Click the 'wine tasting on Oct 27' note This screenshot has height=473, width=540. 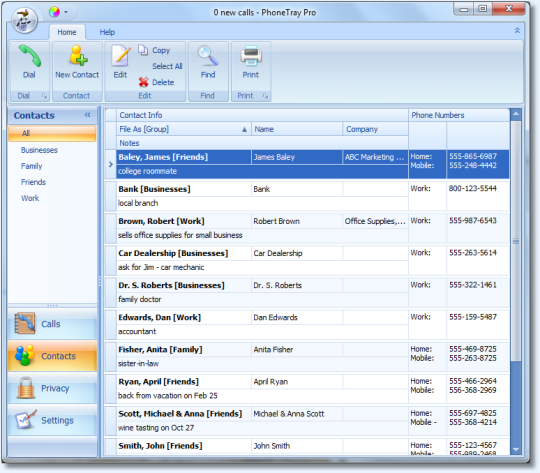coord(156,428)
